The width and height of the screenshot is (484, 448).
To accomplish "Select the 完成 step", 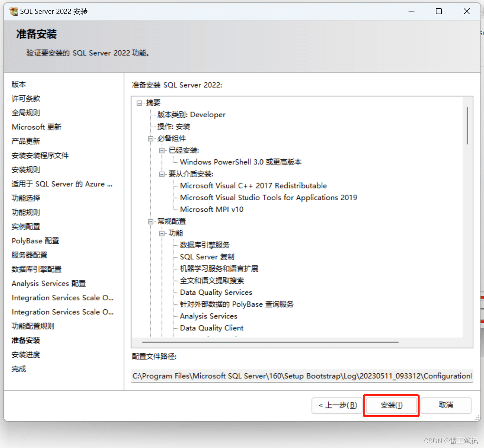I will (x=19, y=369).
